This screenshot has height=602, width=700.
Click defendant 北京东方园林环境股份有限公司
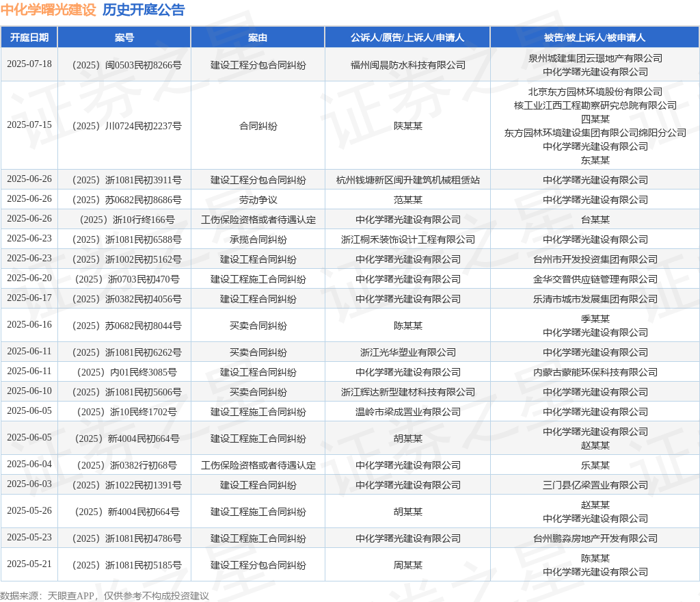[x=595, y=92]
